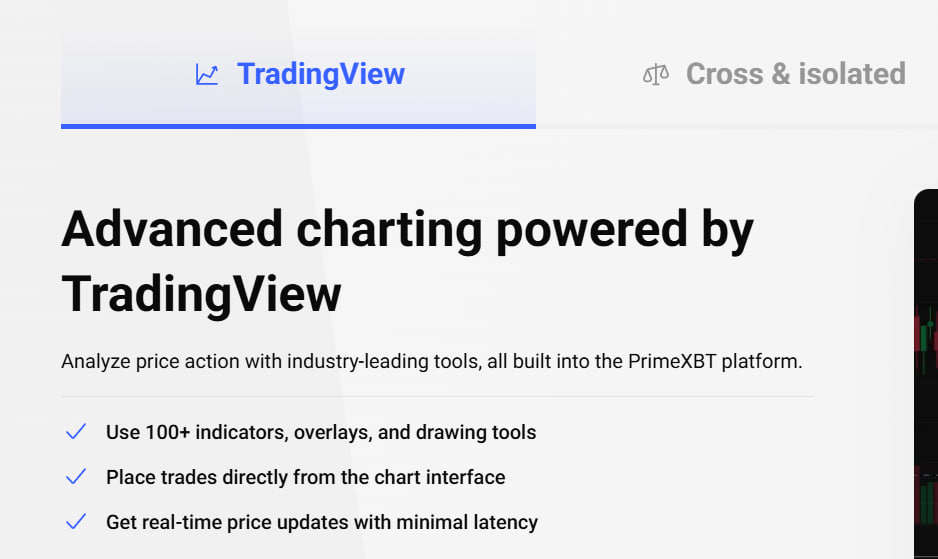Switch to the Cross & isolated tab
The height and width of the screenshot is (559, 938).
click(x=795, y=74)
